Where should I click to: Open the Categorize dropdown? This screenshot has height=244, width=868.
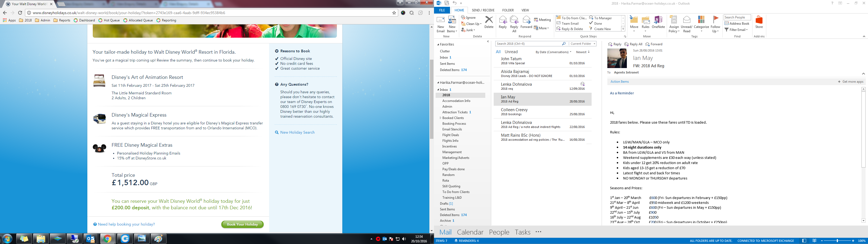click(701, 24)
